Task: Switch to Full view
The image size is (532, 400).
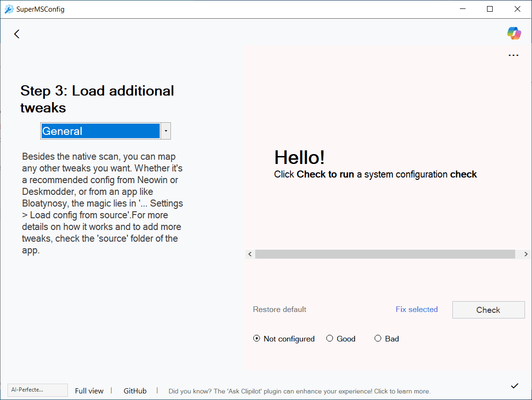Action: (x=89, y=391)
